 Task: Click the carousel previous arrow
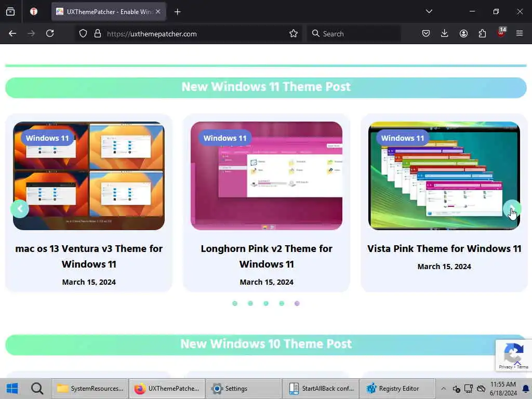point(20,209)
